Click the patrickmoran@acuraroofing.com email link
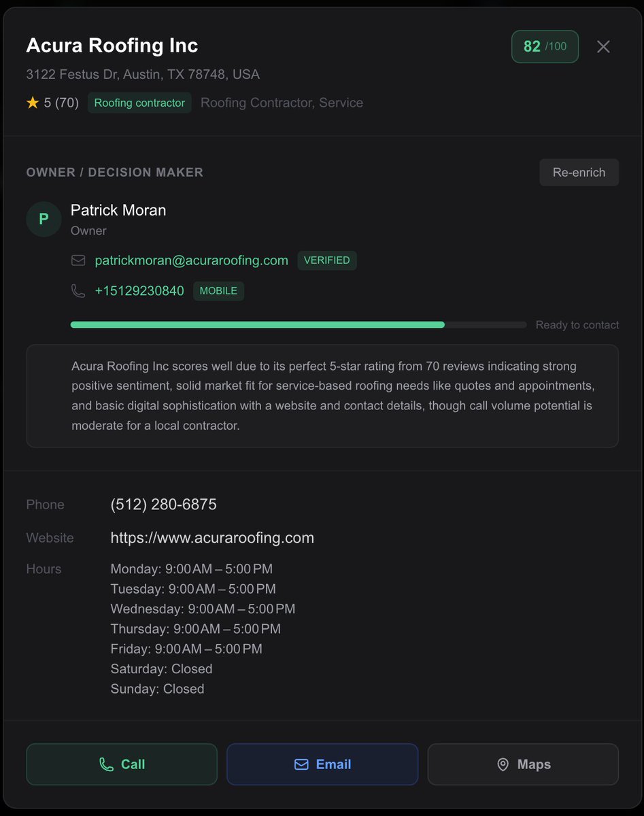This screenshot has width=644, height=816. tap(191, 260)
